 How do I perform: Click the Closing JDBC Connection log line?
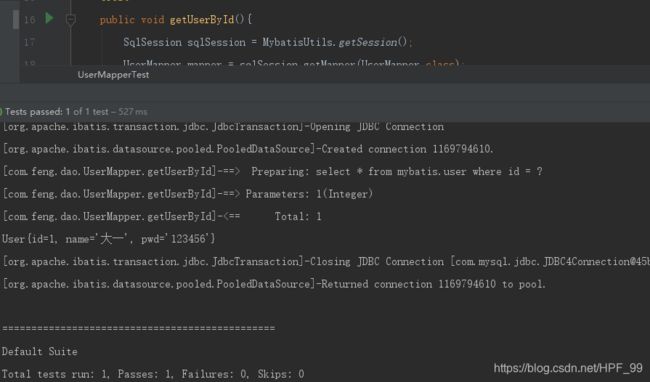[326, 261]
